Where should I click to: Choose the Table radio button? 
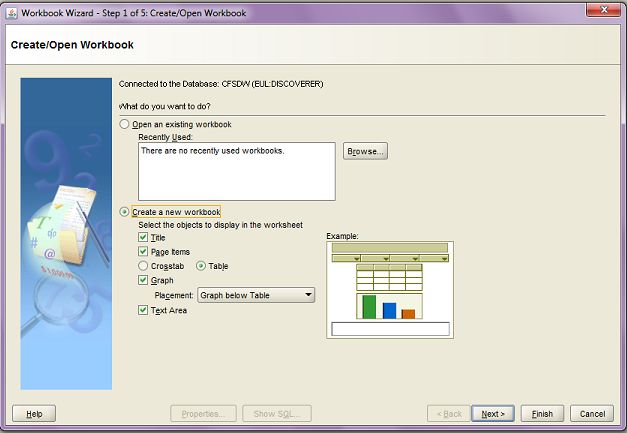point(201,266)
